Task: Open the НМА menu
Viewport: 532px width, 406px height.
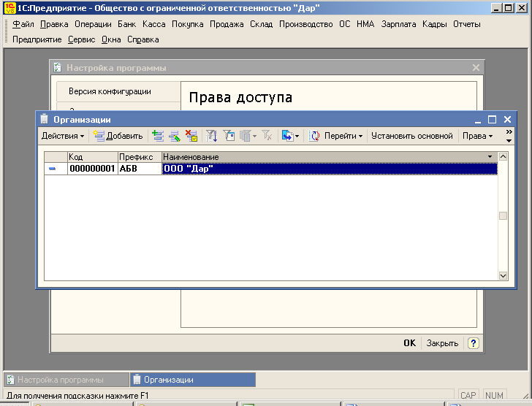Action: click(365, 24)
